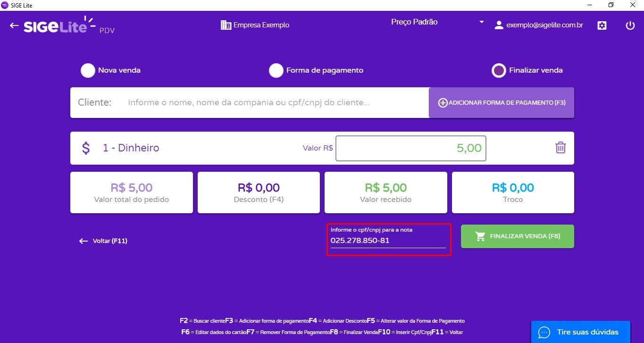
Task: Remove the Dinheiro payment using the trash icon
Action: point(560,147)
